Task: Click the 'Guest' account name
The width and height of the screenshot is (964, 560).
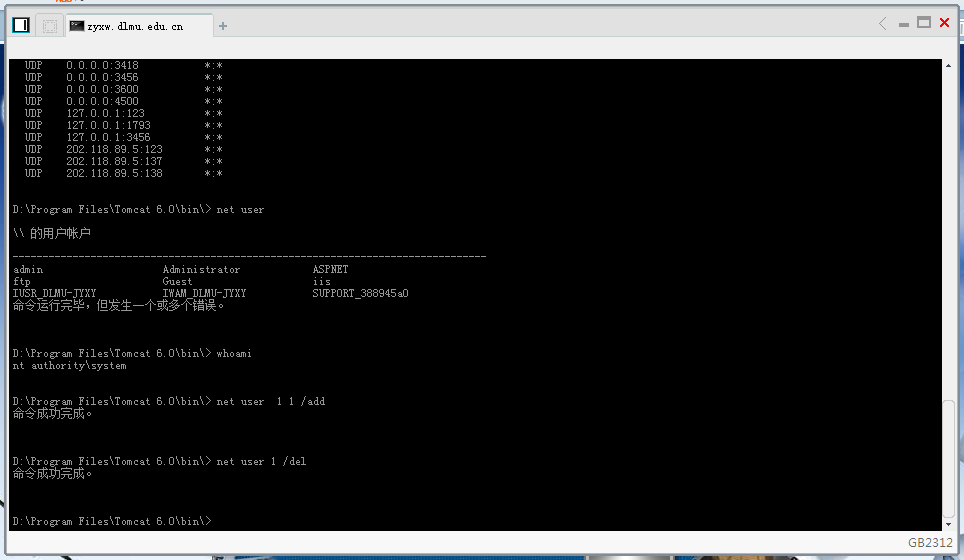Action: 177,282
